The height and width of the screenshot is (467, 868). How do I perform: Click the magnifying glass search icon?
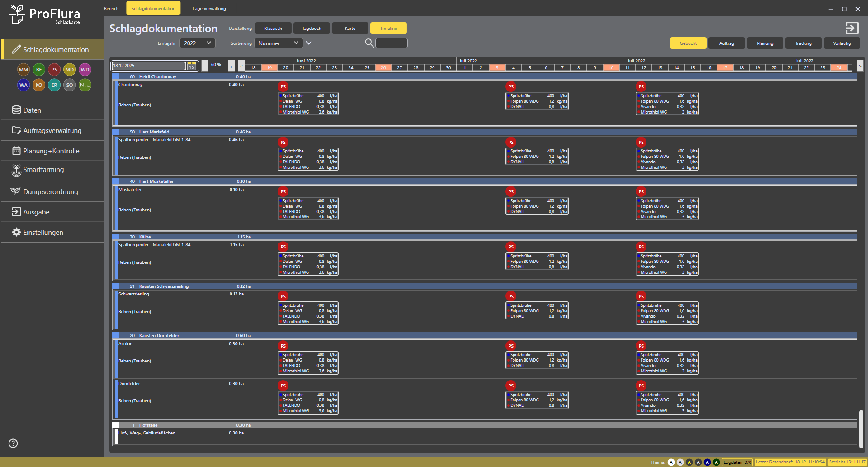pos(369,43)
